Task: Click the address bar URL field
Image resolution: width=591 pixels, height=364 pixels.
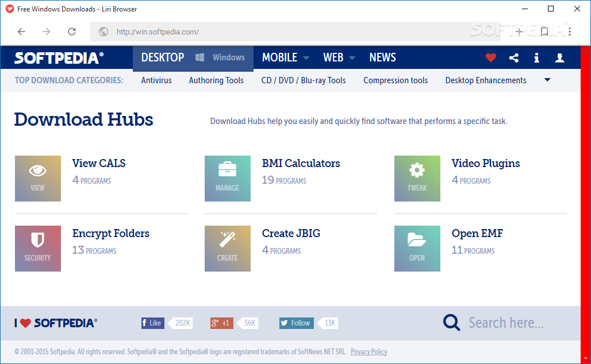Action: [x=295, y=32]
